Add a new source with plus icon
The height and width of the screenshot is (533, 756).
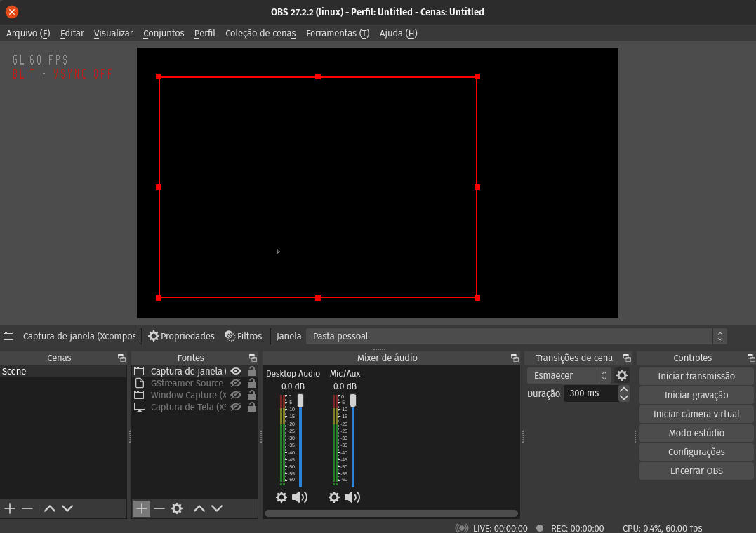(x=142, y=508)
